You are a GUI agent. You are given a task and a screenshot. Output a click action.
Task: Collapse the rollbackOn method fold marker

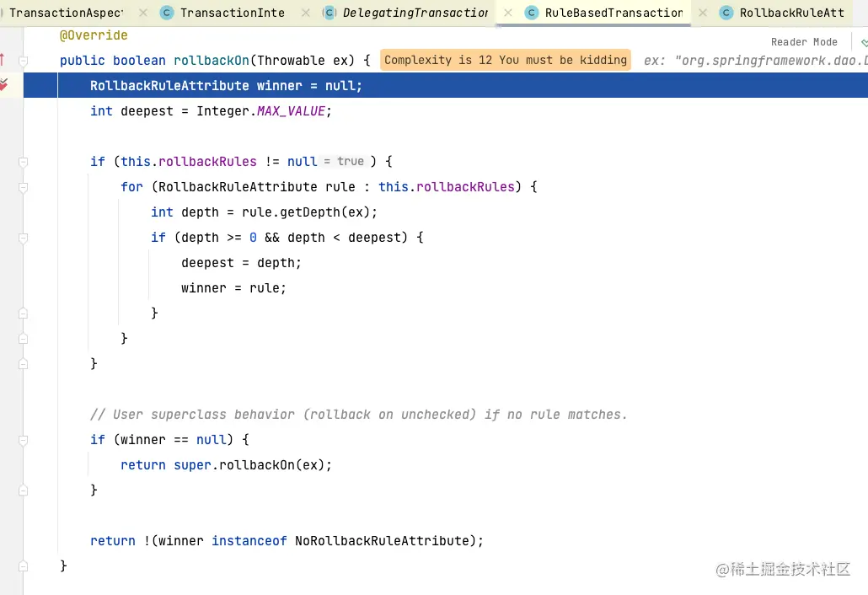(24, 61)
